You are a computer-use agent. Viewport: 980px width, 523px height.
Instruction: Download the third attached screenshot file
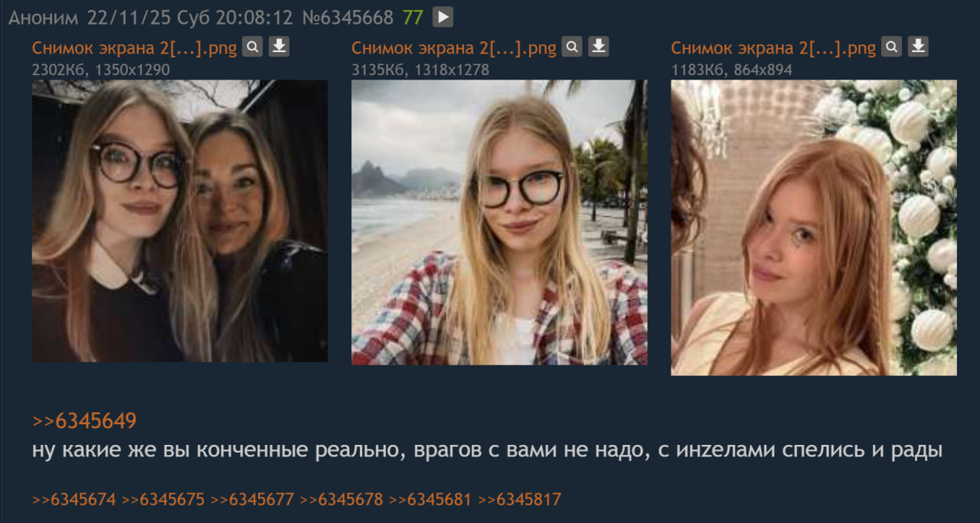pyautogui.click(x=918, y=47)
